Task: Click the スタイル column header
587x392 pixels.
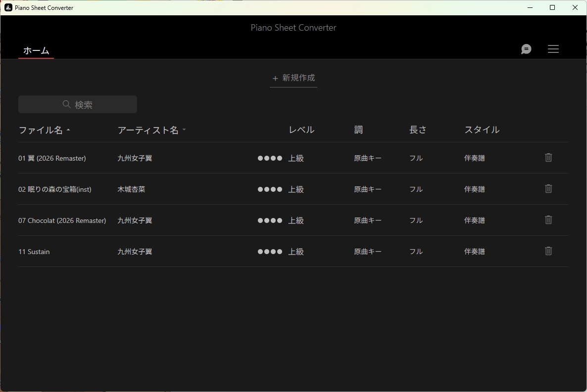Action: click(482, 130)
